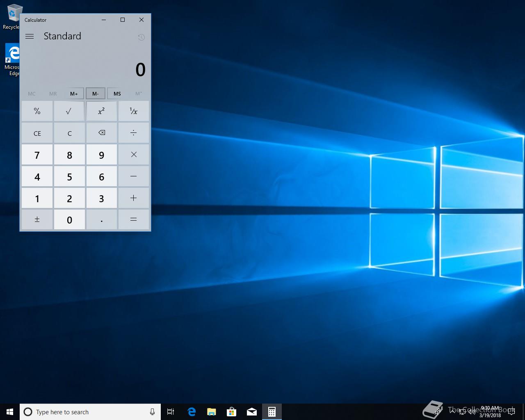Open File Explorer from the taskbar
Viewport: 525px width, 420px height.
point(211,412)
